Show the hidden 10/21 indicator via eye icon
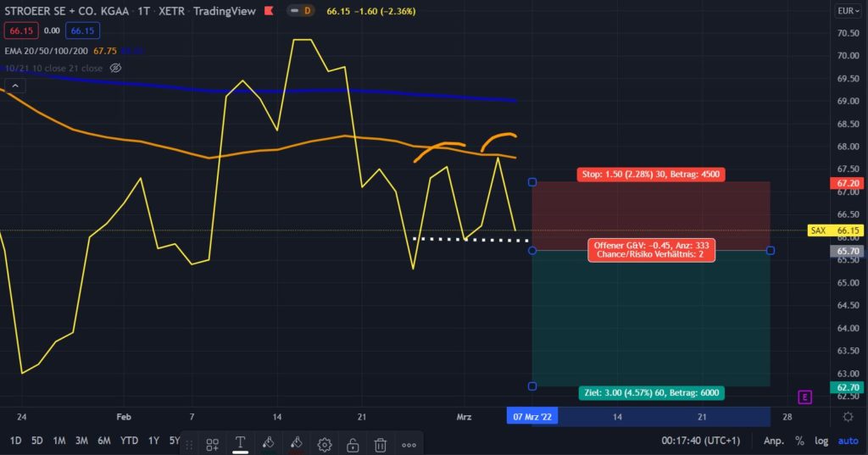Image resolution: width=868 pixels, height=455 pixels. pyautogui.click(x=115, y=68)
